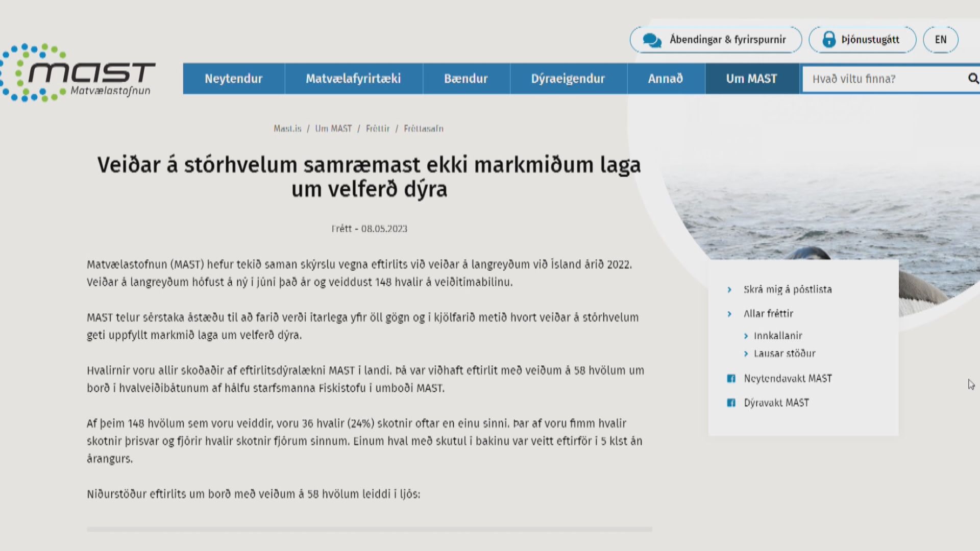Click Facebook icon beside Dýravakt MAST
The image size is (980, 551).
coord(731,403)
